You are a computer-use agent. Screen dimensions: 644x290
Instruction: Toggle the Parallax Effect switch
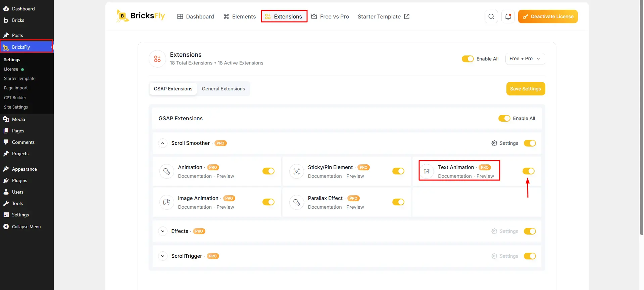(x=398, y=202)
